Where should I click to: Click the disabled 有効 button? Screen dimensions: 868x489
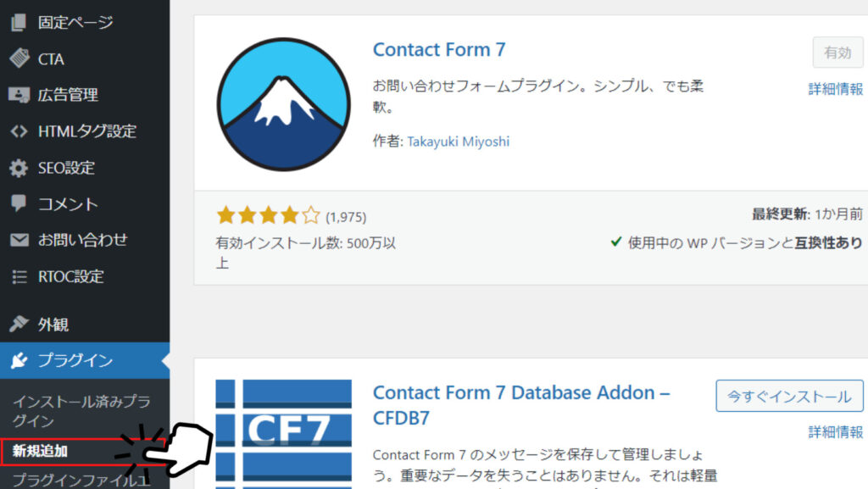837,53
